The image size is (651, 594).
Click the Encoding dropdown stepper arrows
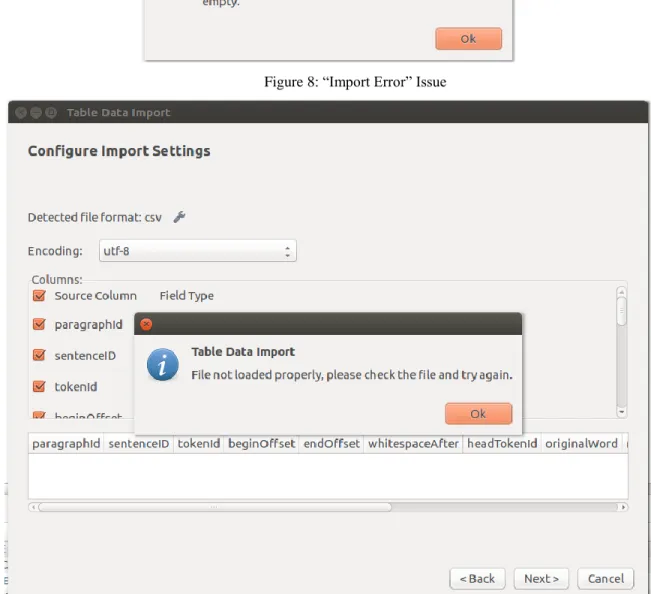(287, 251)
